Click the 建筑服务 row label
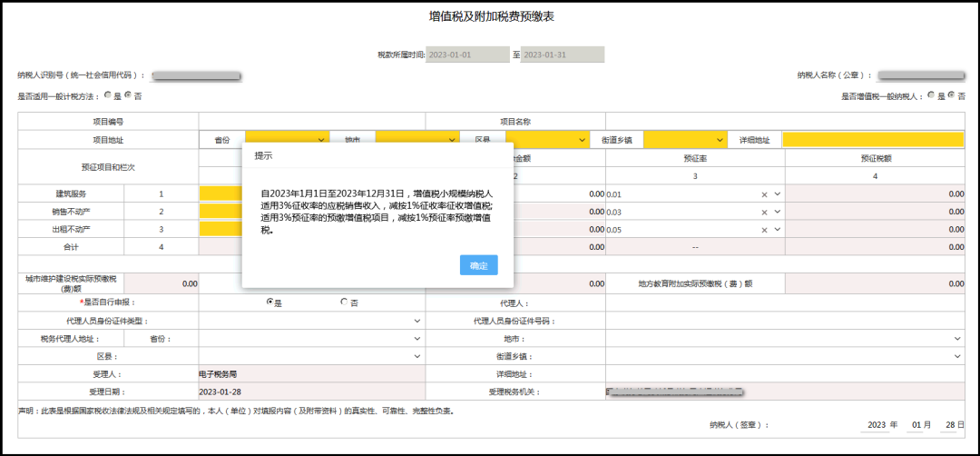The image size is (980, 456). pyautogui.click(x=72, y=194)
